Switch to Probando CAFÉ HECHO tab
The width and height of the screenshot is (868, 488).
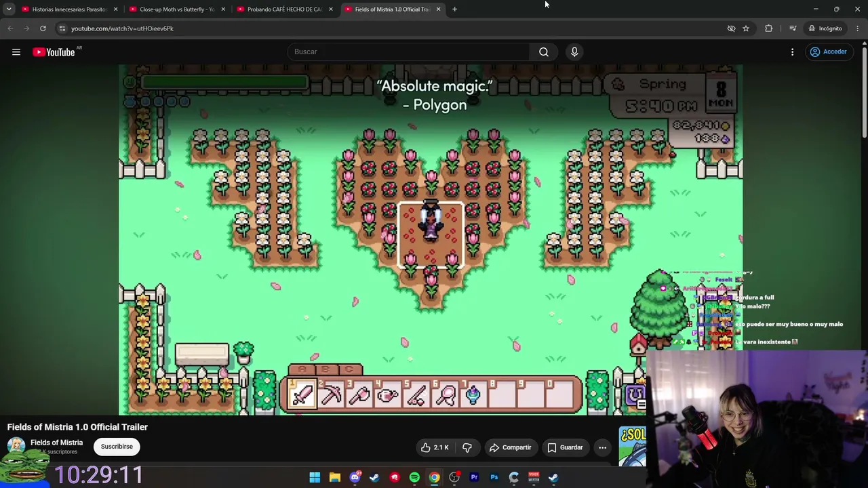coord(285,9)
